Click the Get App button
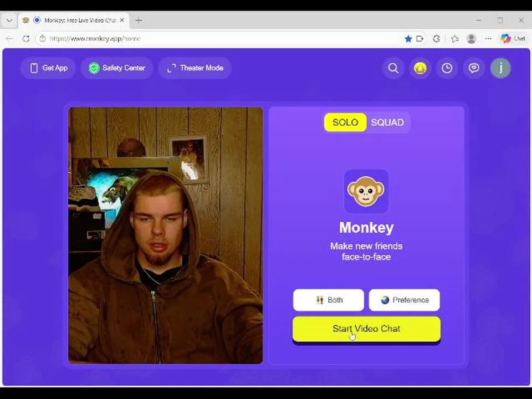532x399 pixels. tap(48, 68)
